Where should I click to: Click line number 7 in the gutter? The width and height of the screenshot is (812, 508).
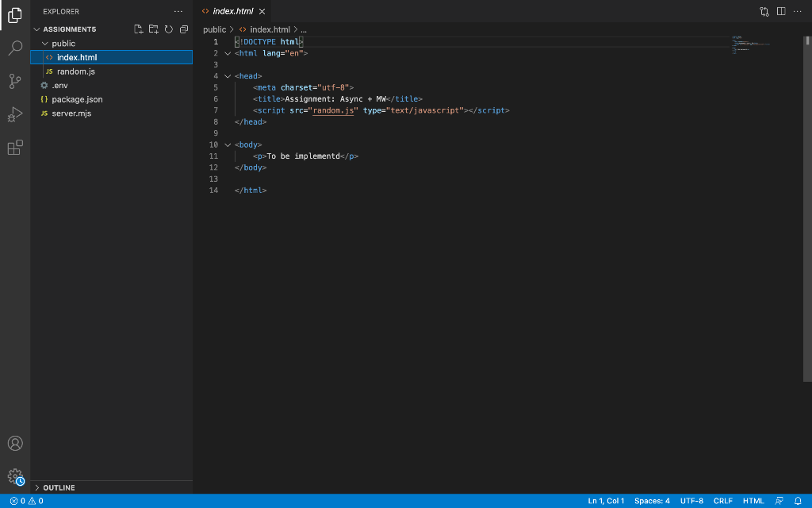[216, 110]
